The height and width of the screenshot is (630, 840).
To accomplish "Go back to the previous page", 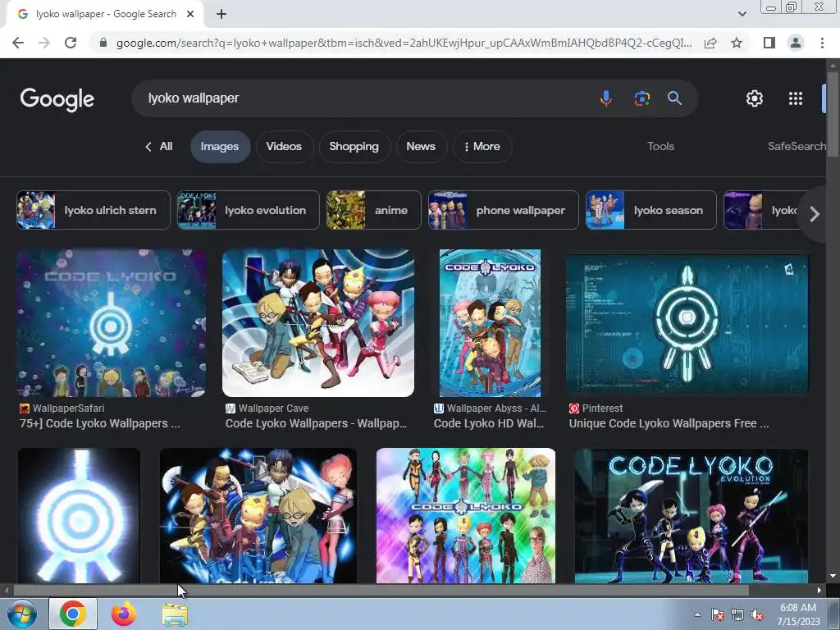I will (x=18, y=43).
